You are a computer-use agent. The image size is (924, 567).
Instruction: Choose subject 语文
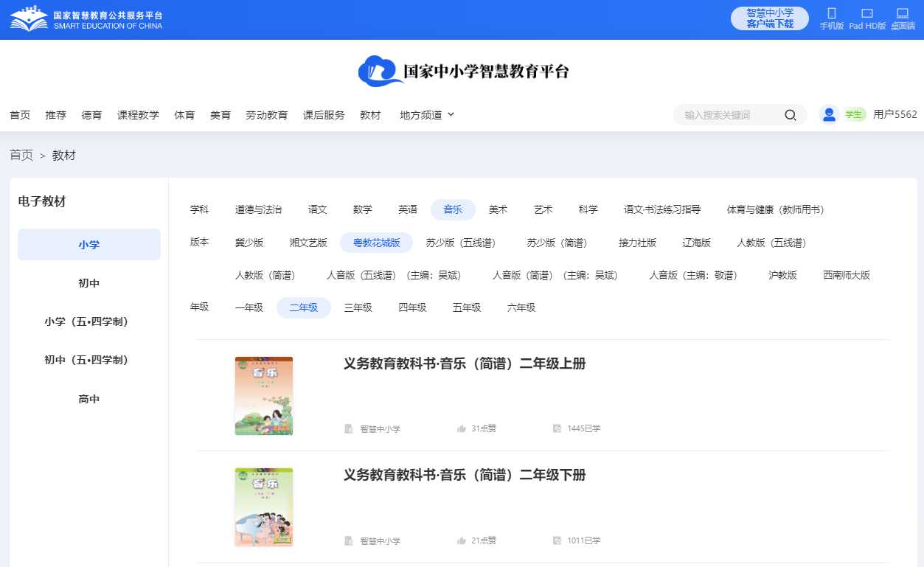click(x=318, y=209)
